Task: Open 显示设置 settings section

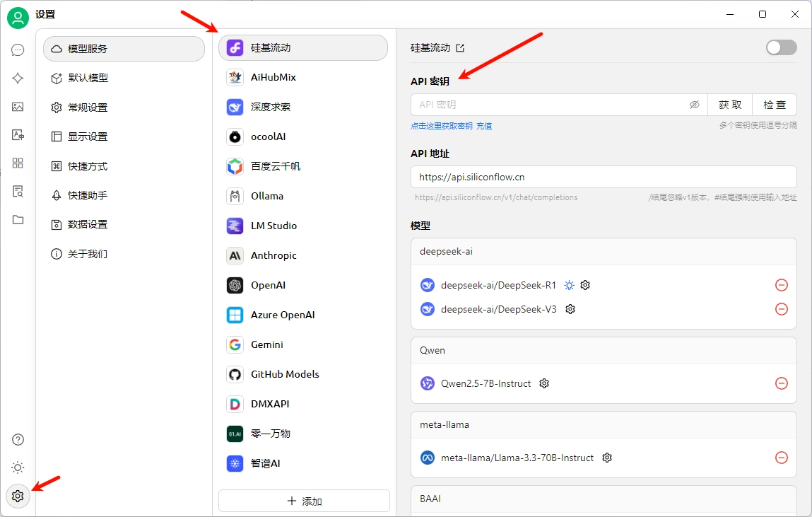Action: pyautogui.click(x=88, y=136)
